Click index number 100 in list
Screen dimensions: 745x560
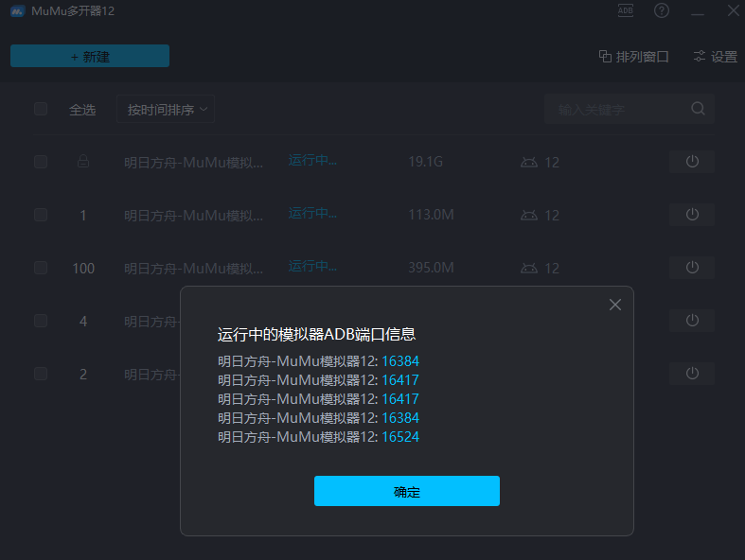point(83,269)
